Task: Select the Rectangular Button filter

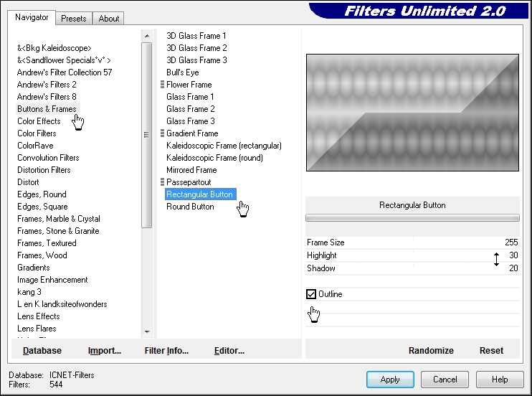Action: coord(200,194)
